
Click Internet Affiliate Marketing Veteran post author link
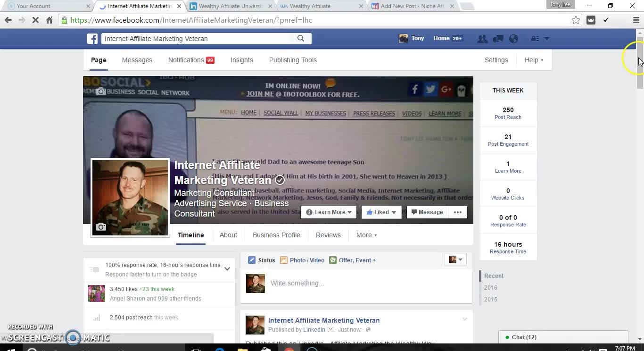point(324,320)
